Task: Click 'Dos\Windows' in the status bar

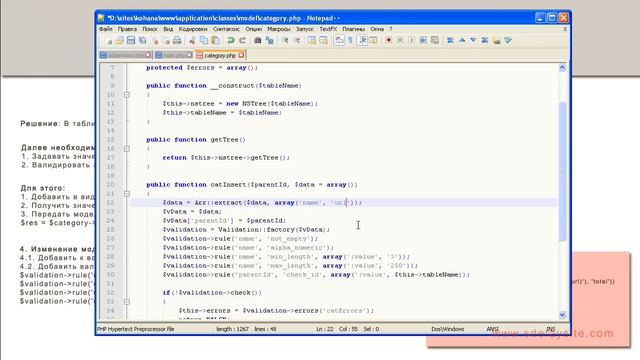Action: pyautogui.click(x=448, y=329)
